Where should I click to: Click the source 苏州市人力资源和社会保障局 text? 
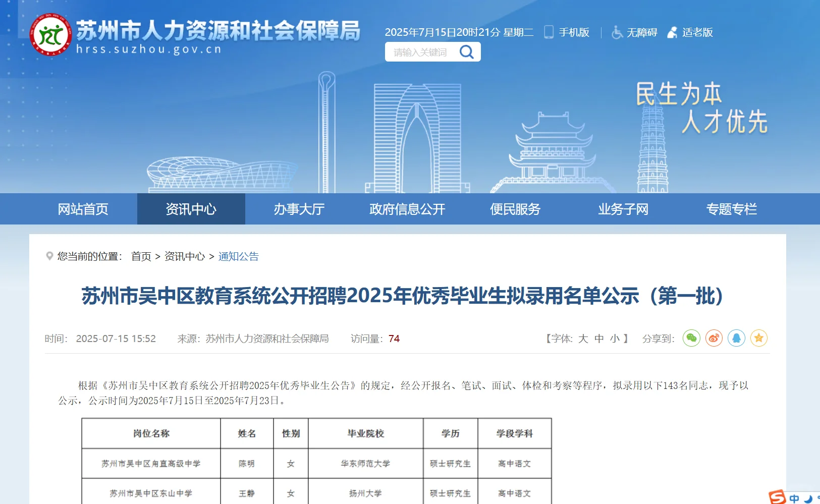[267, 339]
